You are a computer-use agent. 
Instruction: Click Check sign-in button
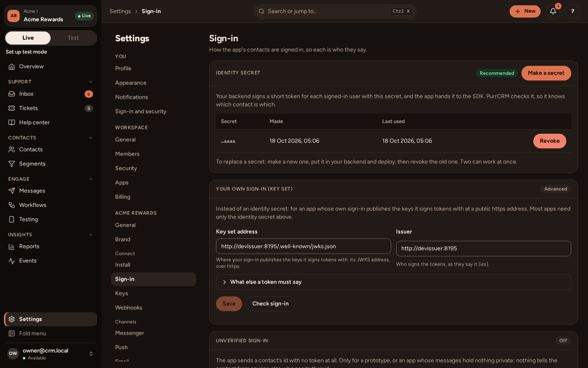[x=270, y=304]
